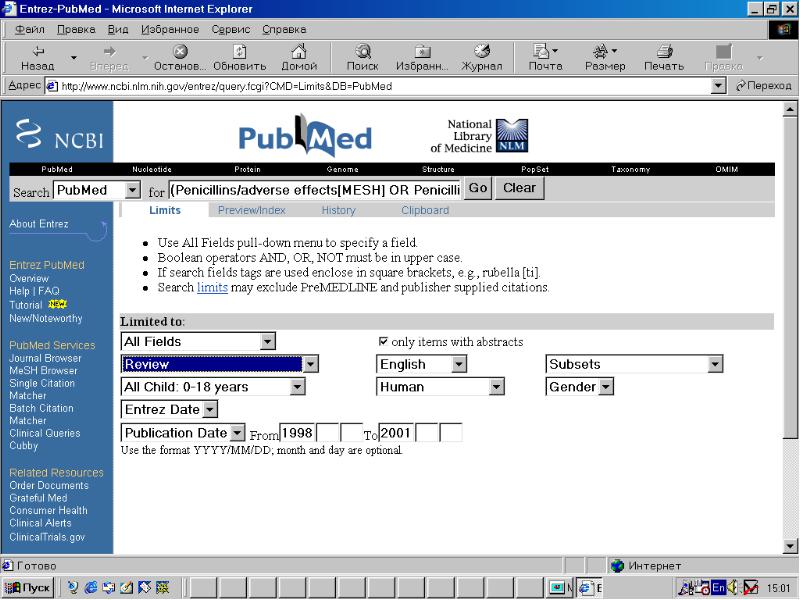Image resolution: width=800 pixels, height=600 pixels.
Task: Go back with the Назад toolbar button
Action: (37, 58)
